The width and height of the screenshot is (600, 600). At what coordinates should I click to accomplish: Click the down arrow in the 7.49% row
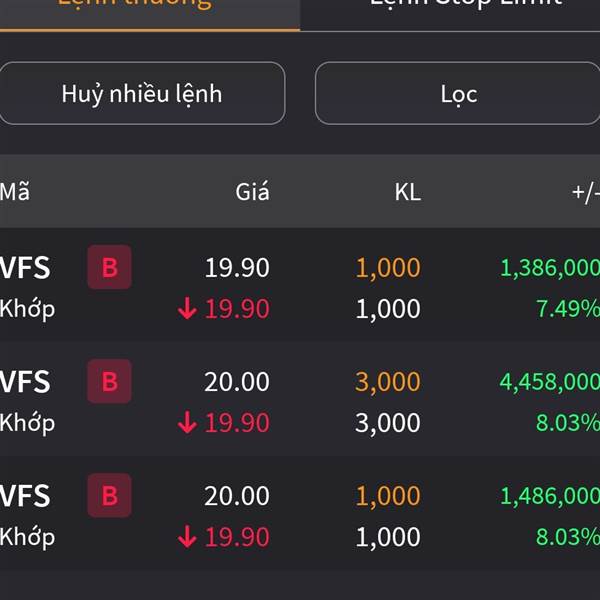click(187, 308)
